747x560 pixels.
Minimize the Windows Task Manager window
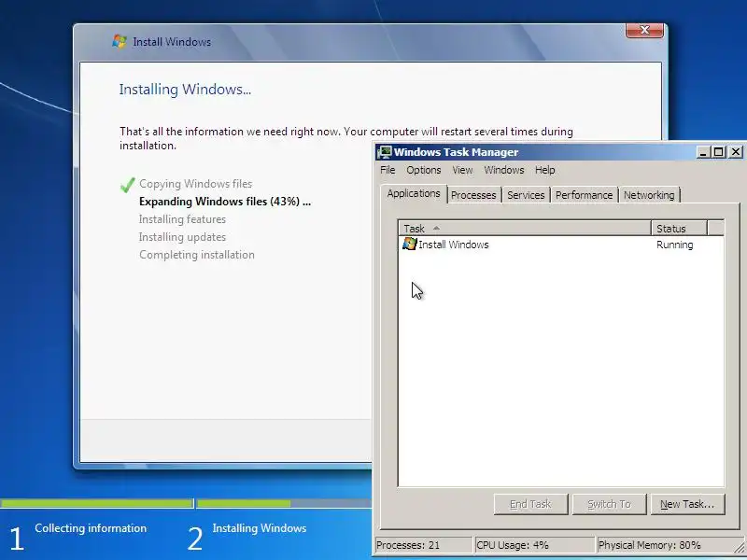703,152
